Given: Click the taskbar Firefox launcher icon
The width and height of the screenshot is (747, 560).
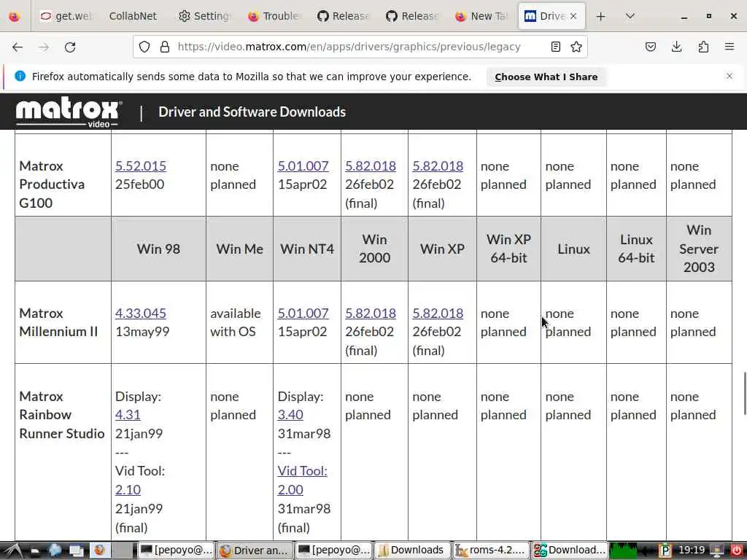Looking at the screenshot, I should coord(99,551).
